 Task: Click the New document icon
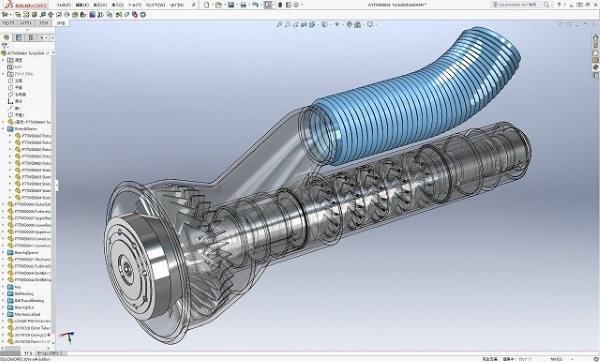[207, 5]
